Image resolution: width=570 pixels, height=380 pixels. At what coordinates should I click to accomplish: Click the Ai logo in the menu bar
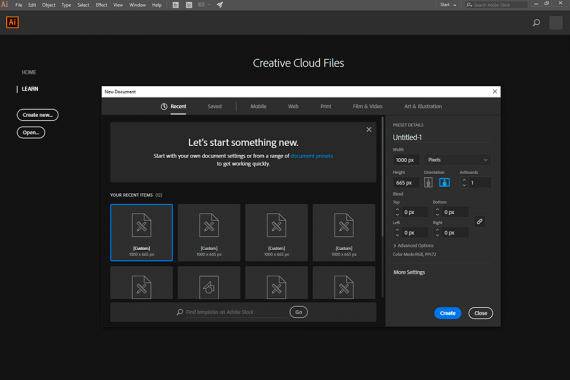click(x=5, y=5)
